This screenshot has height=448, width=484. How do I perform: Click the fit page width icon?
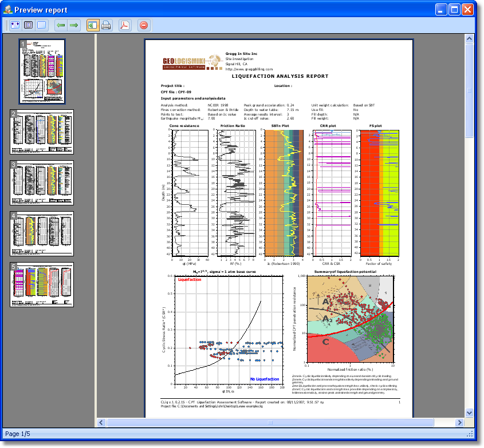click(x=15, y=25)
